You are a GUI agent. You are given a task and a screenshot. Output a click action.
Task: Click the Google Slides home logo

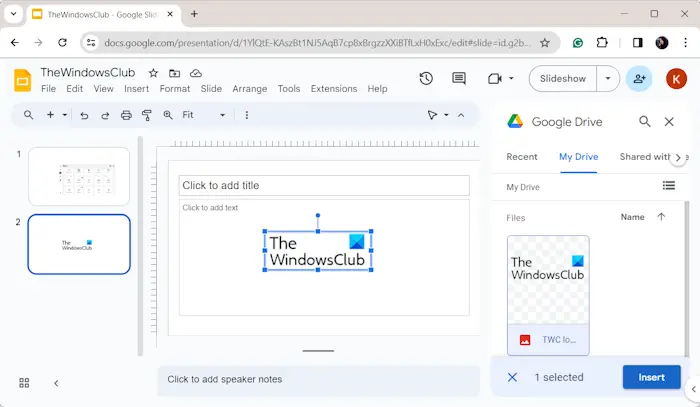coord(22,80)
